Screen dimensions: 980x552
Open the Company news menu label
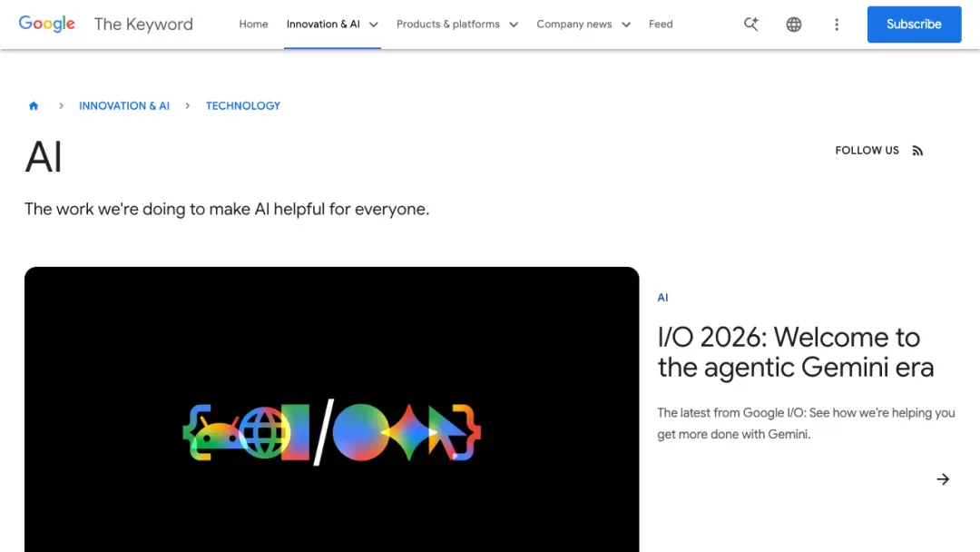point(574,25)
